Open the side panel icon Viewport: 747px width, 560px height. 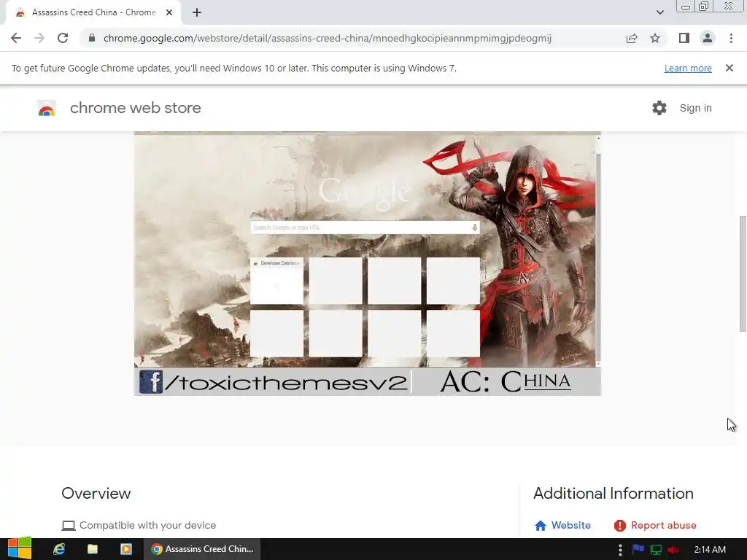(x=684, y=38)
